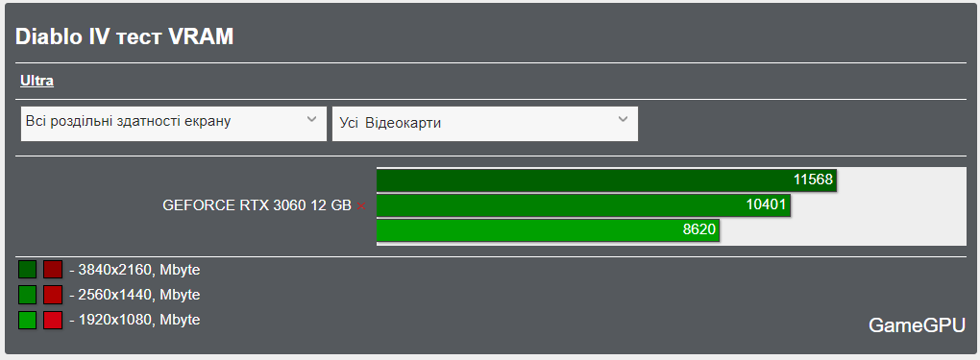The width and height of the screenshot is (980, 360).
Task: Open the Усі Відеокарти dropdown
Action: click(x=485, y=123)
